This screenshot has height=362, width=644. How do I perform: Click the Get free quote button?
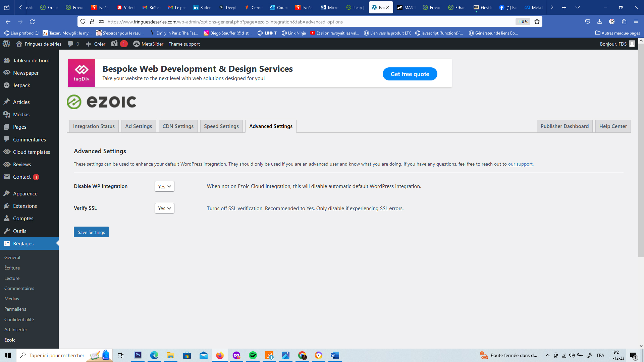pyautogui.click(x=410, y=74)
